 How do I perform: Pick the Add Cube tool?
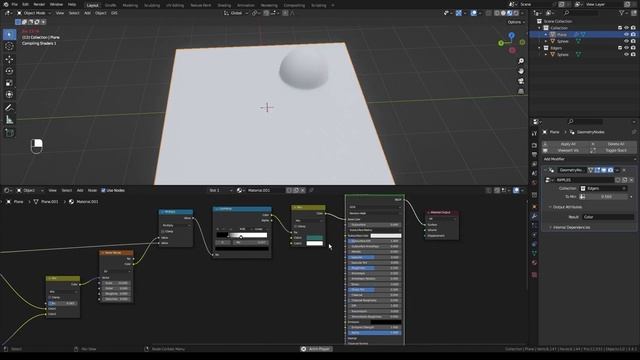pos(9,133)
